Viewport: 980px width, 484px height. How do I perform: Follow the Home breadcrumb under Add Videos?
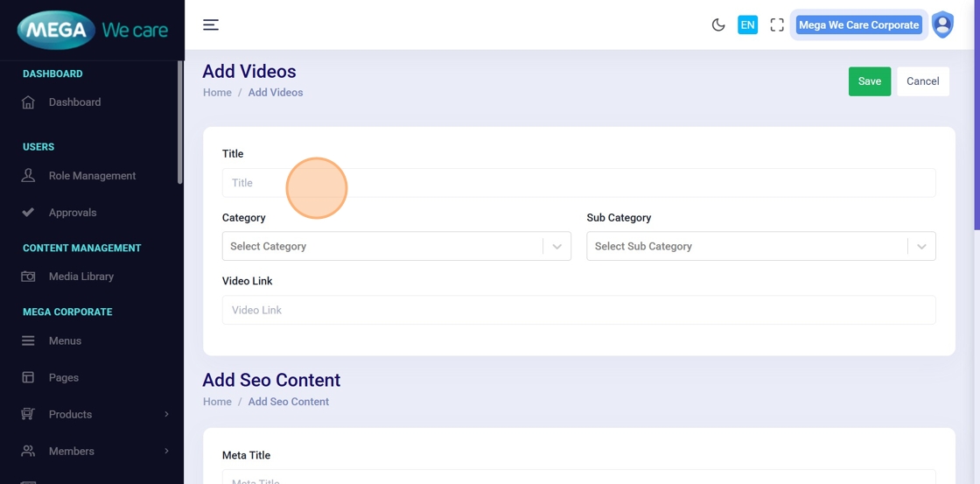pyautogui.click(x=217, y=93)
